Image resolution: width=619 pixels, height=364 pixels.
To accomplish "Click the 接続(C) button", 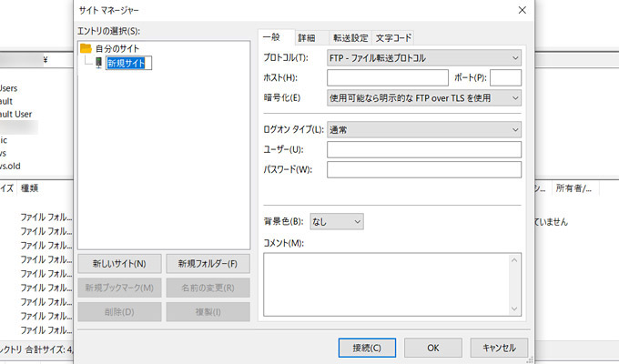I will tap(367, 348).
